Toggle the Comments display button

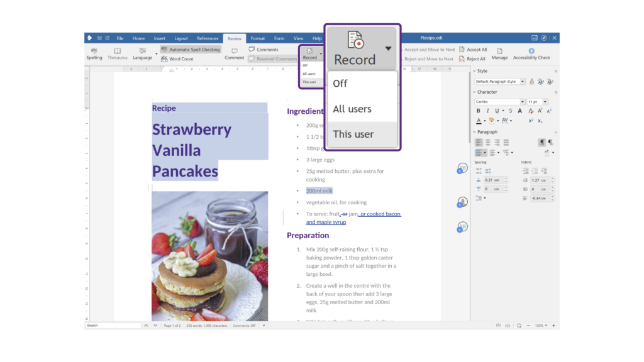[x=264, y=50]
